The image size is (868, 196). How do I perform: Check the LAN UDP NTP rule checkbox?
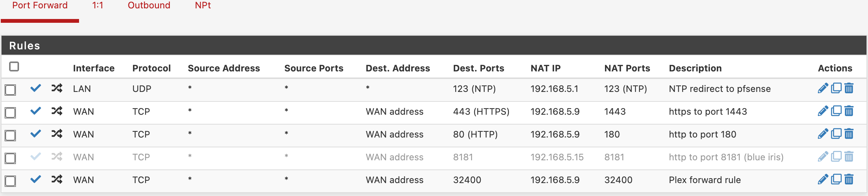(x=10, y=90)
